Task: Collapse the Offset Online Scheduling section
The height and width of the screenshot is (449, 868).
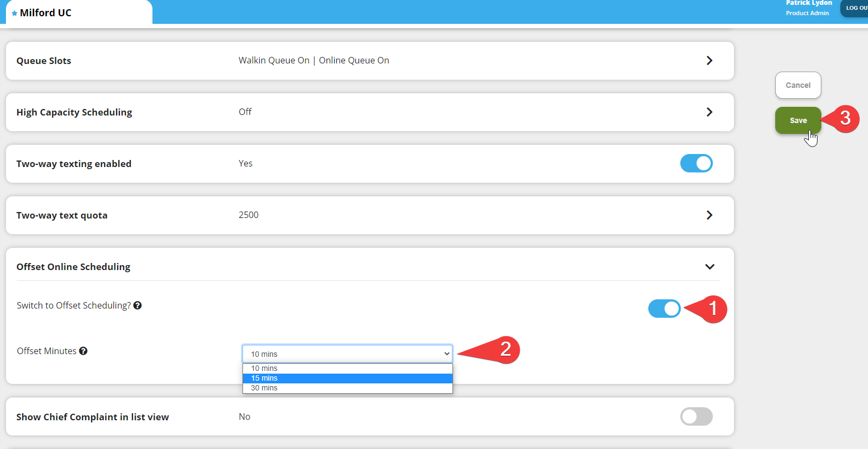Action: coord(709,267)
